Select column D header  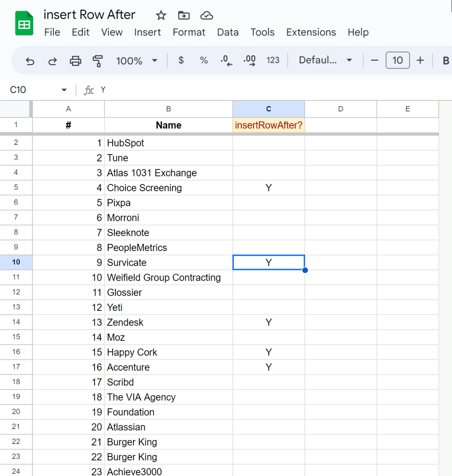[x=341, y=109]
